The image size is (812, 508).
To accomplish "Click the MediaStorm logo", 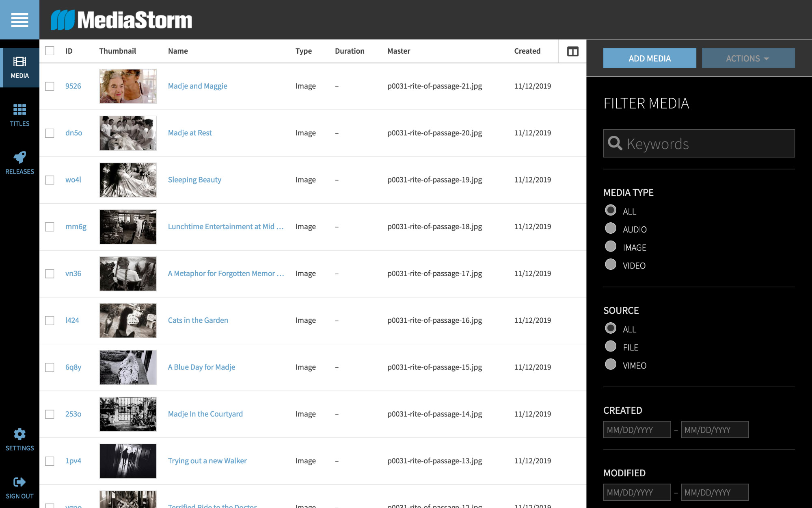I will pos(121,20).
